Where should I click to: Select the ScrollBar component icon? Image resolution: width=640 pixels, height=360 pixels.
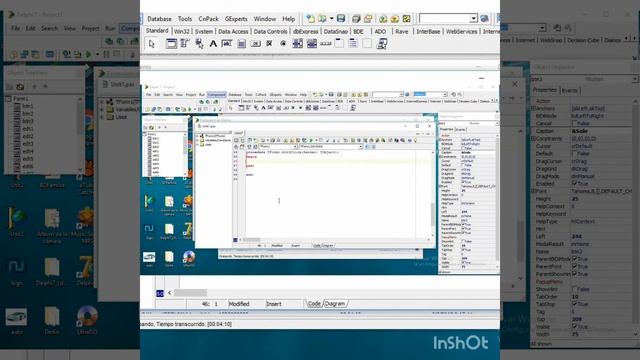(325, 44)
